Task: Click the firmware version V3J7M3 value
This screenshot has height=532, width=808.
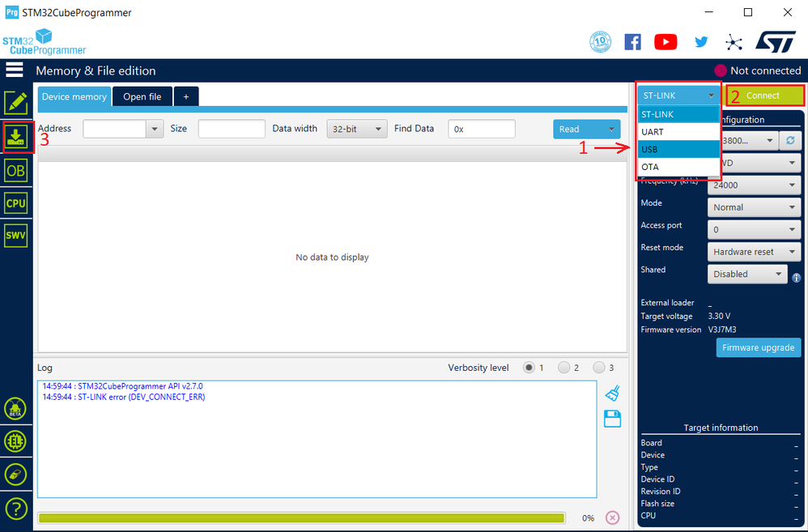Action: click(x=722, y=330)
